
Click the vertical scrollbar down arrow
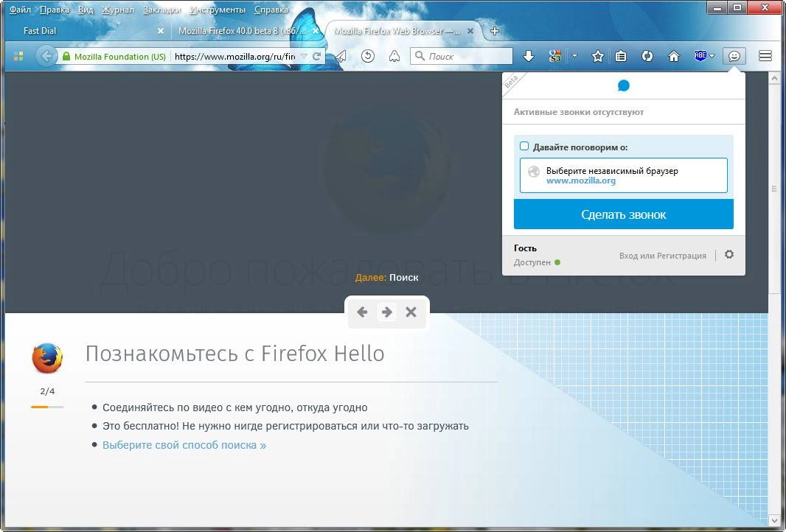point(773,519)
